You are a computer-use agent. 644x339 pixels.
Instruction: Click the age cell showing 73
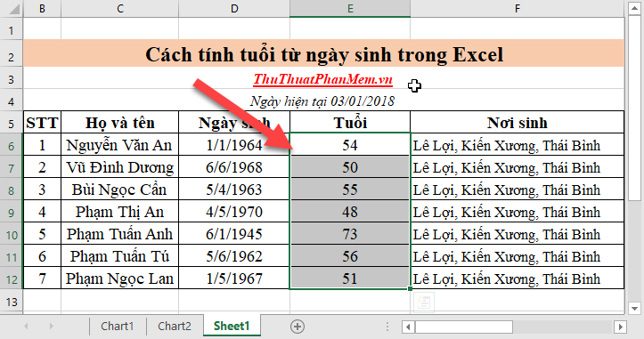coord(350,233)
